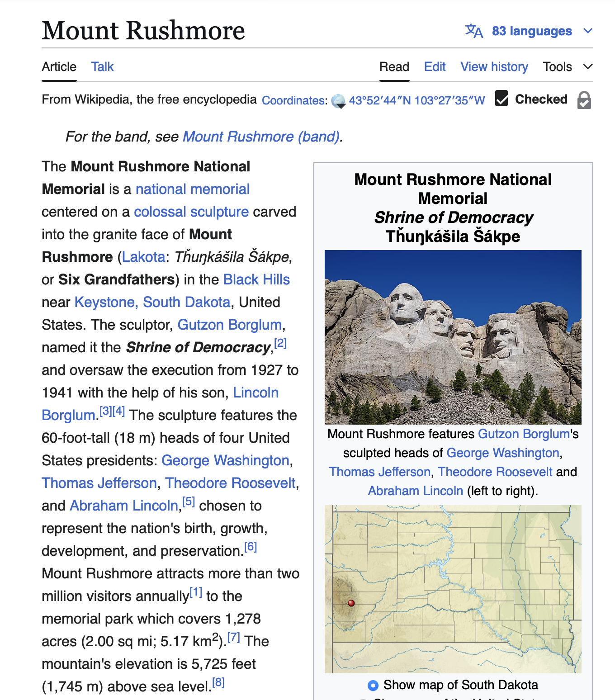Open the Mount Rushmore photo thumbnail
Viewport: 615px width, 700px height.
[x=453, y=337]
